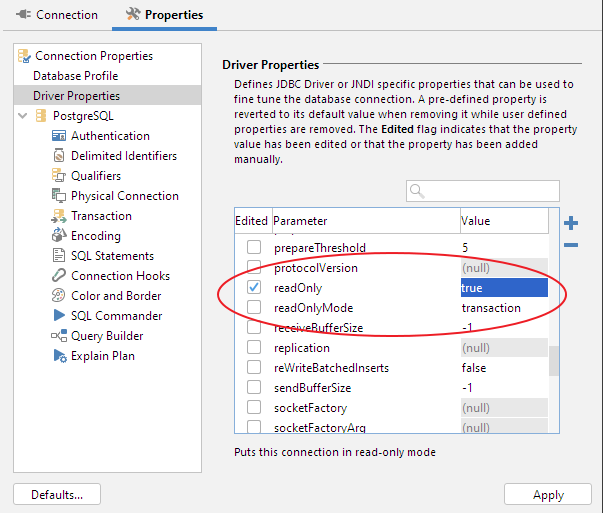Image resolution: width=603 pixels, height=513 pixels.
Task: Click the minus icon to remove property
Action: (571, 245)
